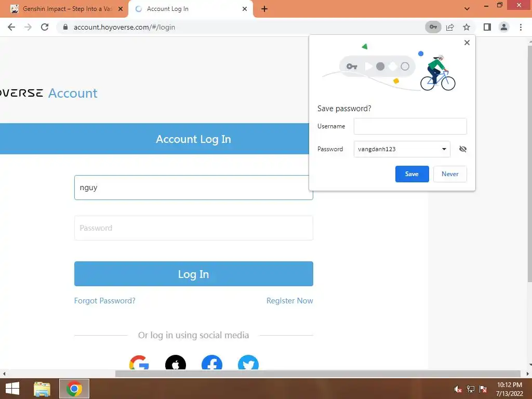The image size is (532, 399).
Task: Select the Account Log In tab
Action: 190,9
